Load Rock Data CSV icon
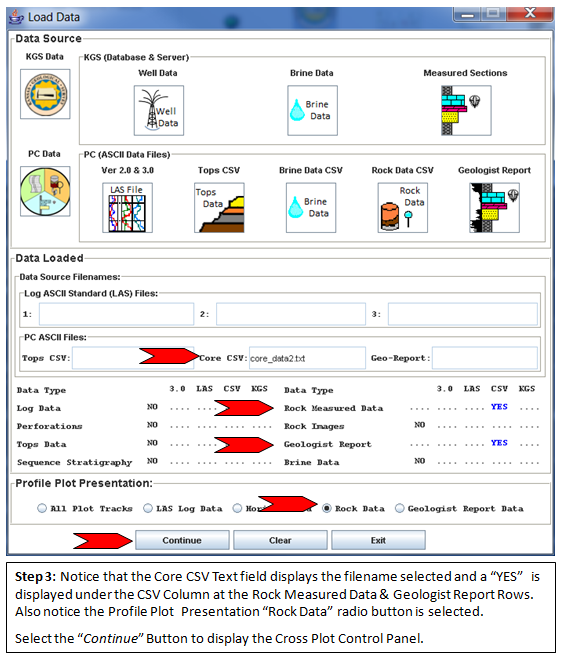Image resolution: width=564 pixels, height=656 pixels. pos(402,208)
